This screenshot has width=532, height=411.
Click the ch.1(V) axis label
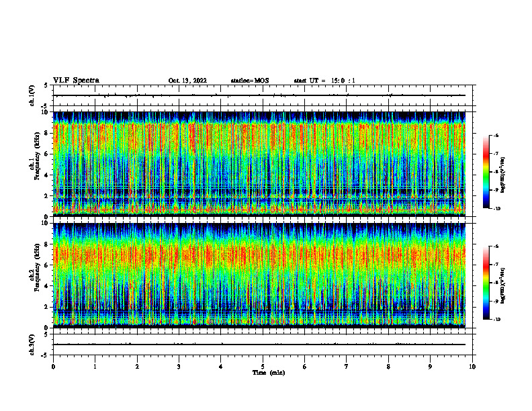click(x=32, y=95)
